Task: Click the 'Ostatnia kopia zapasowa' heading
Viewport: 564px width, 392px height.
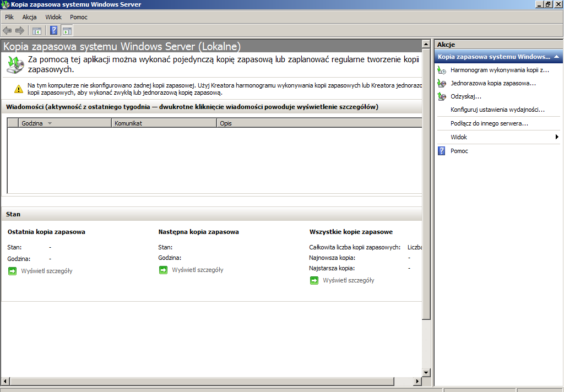Action: click(46, 232)
